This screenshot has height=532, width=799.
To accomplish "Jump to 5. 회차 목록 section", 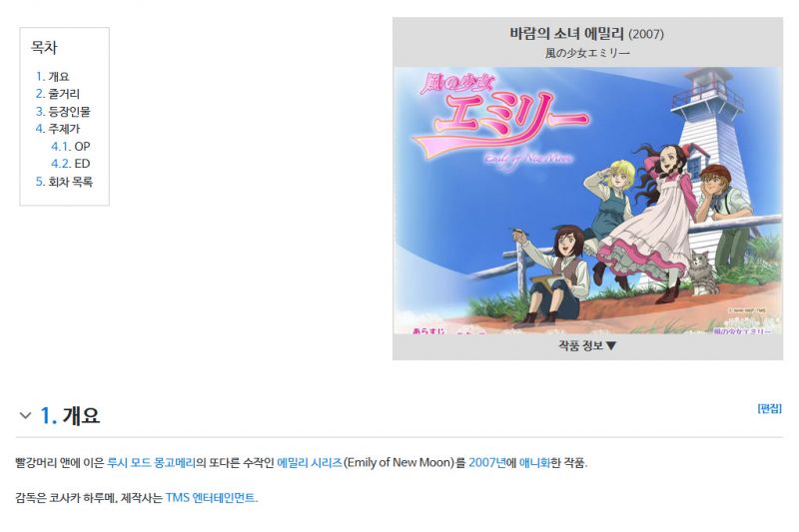I will (x=64, y=182).
